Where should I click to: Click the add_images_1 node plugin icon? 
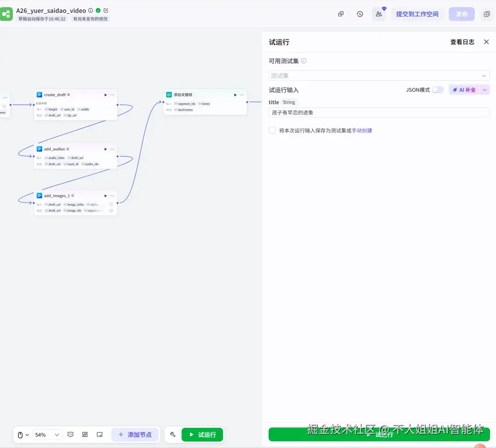coord(39,196)
